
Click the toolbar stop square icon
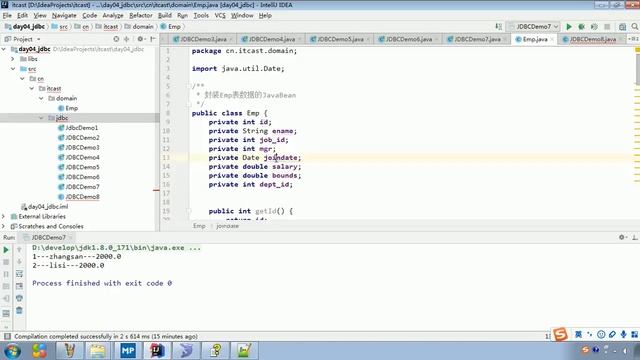point(607,27)
